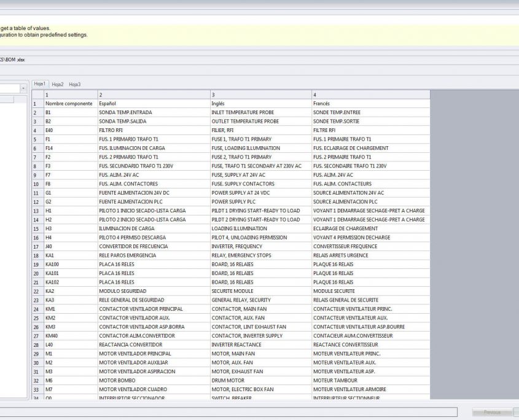
Task: Select component cell 'E40'
Action: (x=71, y=130)
